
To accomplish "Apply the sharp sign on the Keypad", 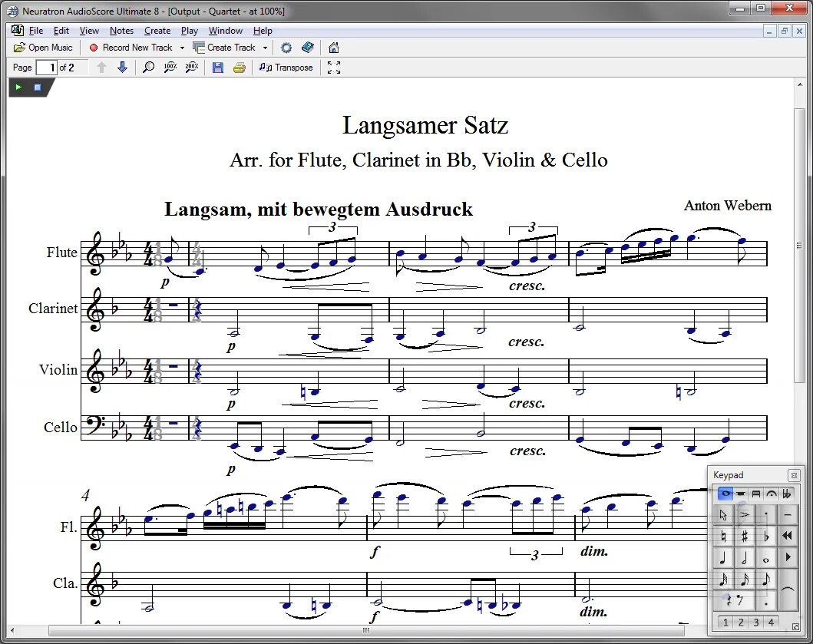I will (x=745, y=536).
